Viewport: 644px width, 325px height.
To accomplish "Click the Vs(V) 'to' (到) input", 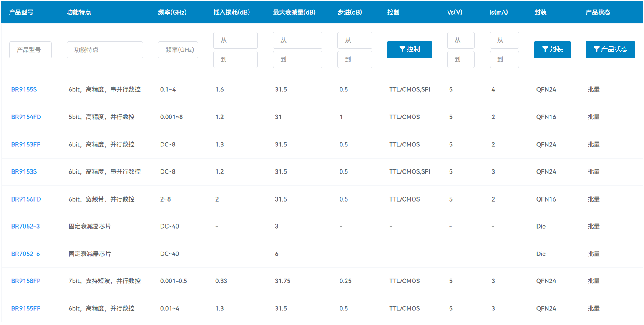I will (460, 59).
